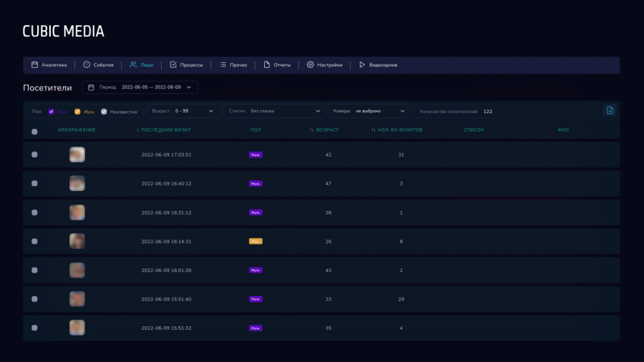Switch to the Люди tab
The height and width of the screenshot is (362, 644).
click(x=142, y=65)
